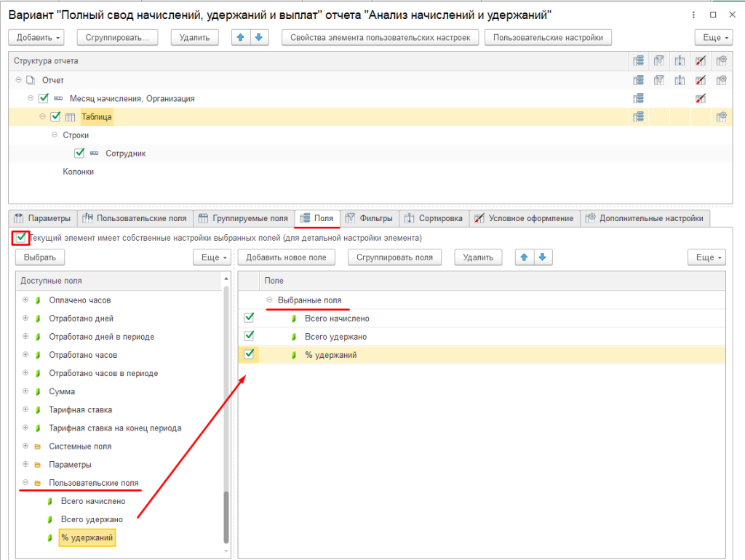Click additional settings icon in Таблица row
The width and height of the screenshot is (745, 560).
[x=721, y=116]
